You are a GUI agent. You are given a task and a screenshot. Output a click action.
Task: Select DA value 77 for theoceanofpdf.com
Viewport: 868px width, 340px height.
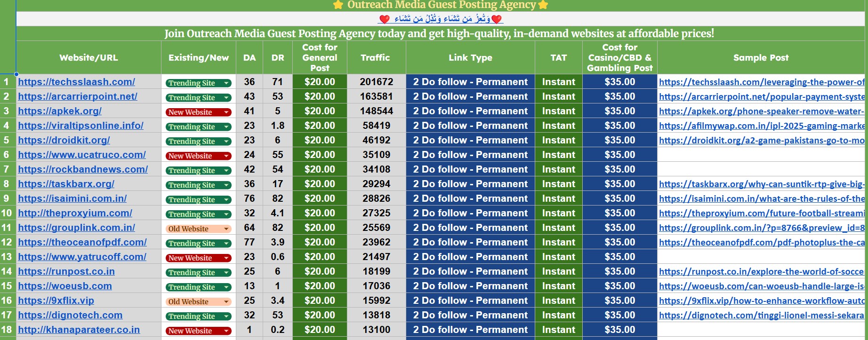tap(249, 242)
